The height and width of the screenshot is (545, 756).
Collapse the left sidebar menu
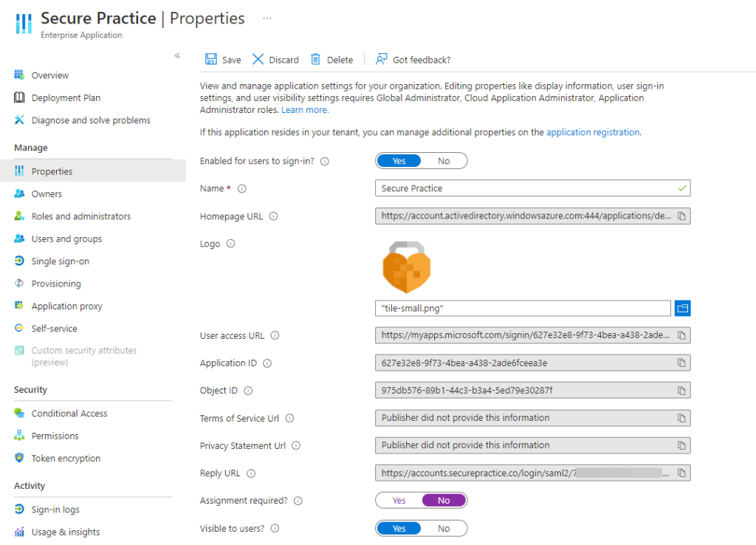(x=177, y=55)
